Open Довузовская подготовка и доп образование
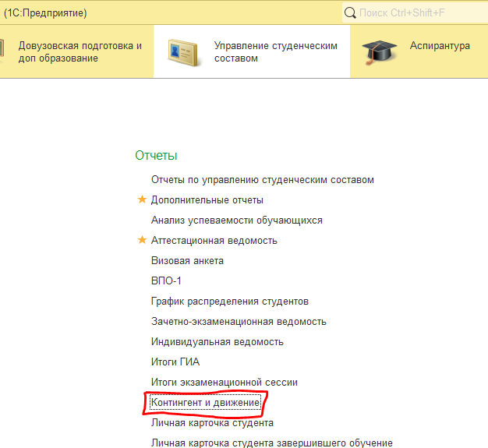 80,51
